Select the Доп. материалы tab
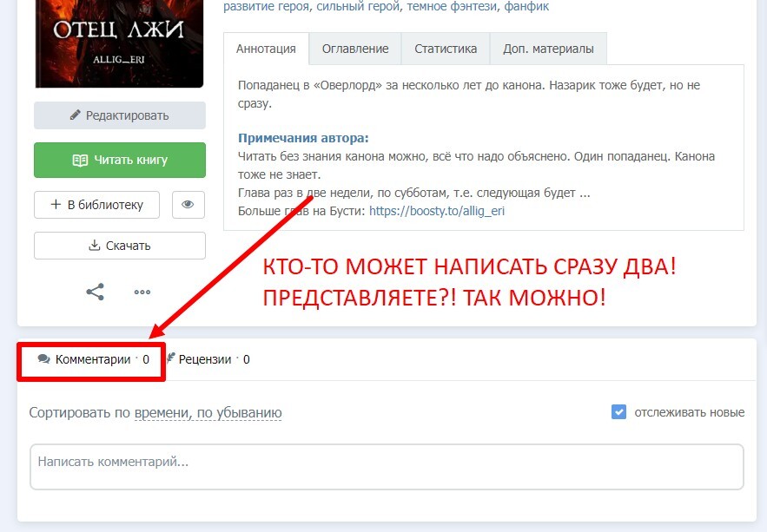Image resolution: width=767 pixels, height=532 pixels. (548, 49)
